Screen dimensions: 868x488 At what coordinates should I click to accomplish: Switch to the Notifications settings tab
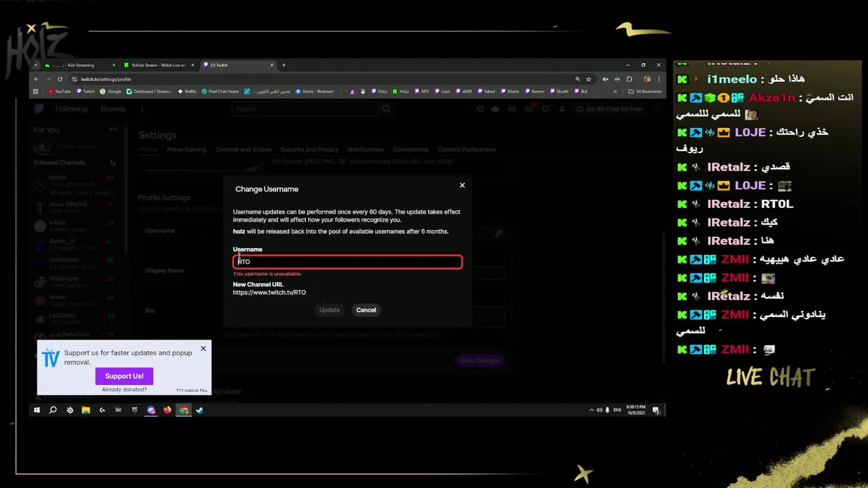(x=366, y=149)
